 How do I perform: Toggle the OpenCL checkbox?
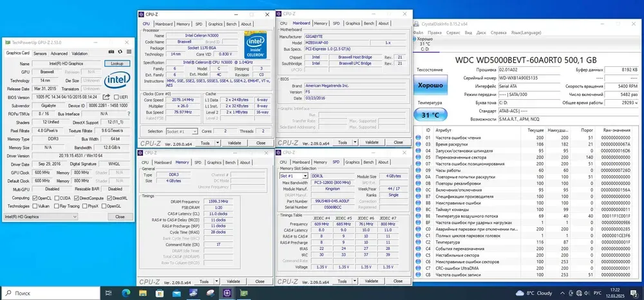pos(35,198)
